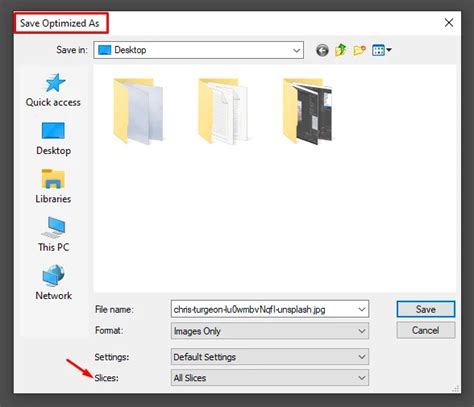Screen dimensions: 474x407
Task: Click the Desktop icon in Save in box
Action: (x=105, y=50)
